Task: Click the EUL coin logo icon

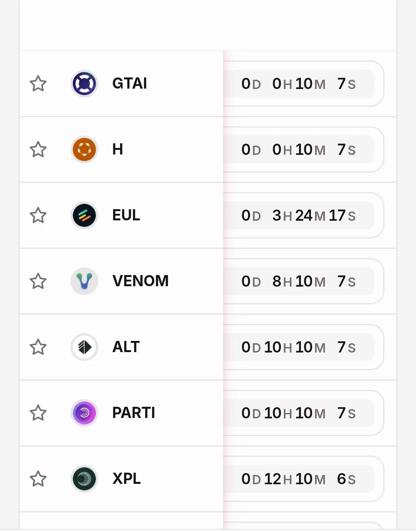Action: pyautogui.click(x=84, y=215)
